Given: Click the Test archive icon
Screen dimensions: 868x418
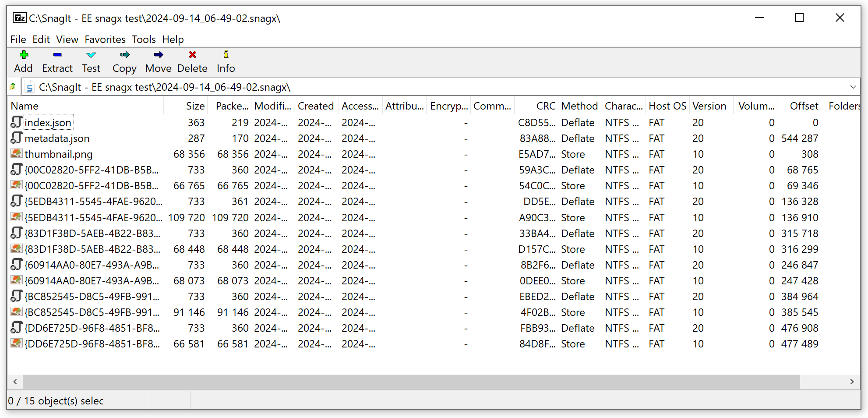Looking at the screenshot, I should point(91,60).
